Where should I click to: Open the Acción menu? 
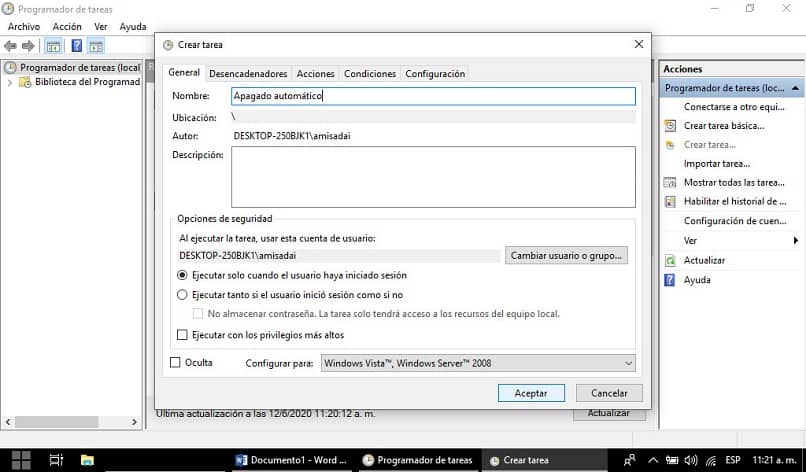pos(67,27)
